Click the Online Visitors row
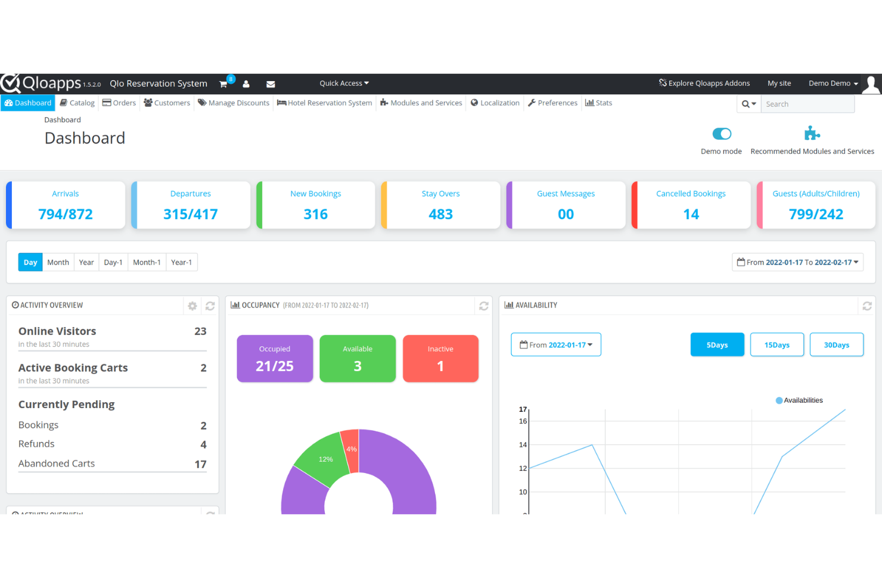 point(113,337)
